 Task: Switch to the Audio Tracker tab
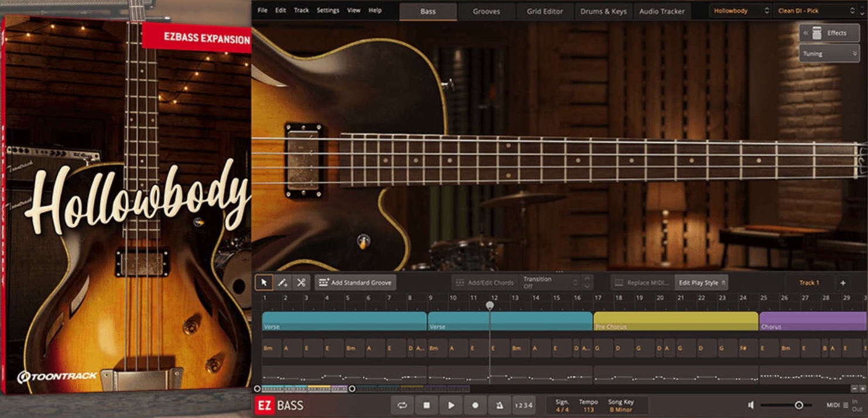click(662, 11)
